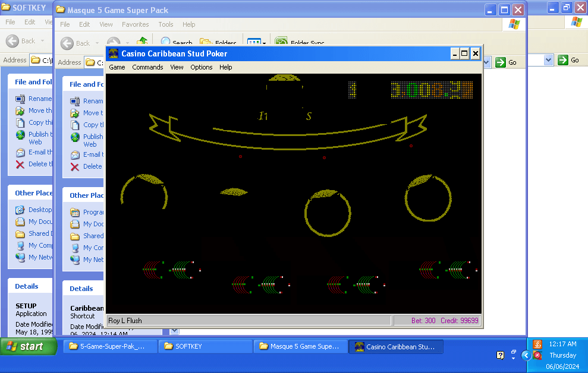Click the help question mark tray icon
This screenshot has width=588, height=373.
point(500,355)
